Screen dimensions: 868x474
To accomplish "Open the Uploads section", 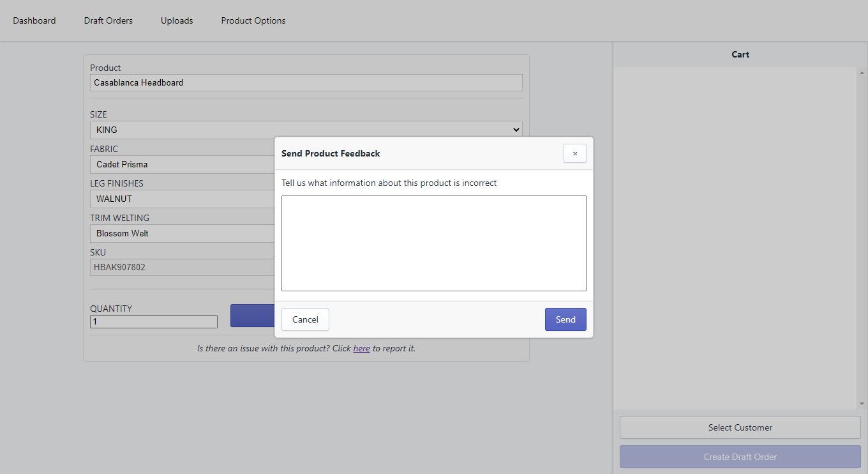I will pyautogui.click(x=177, y=20).
